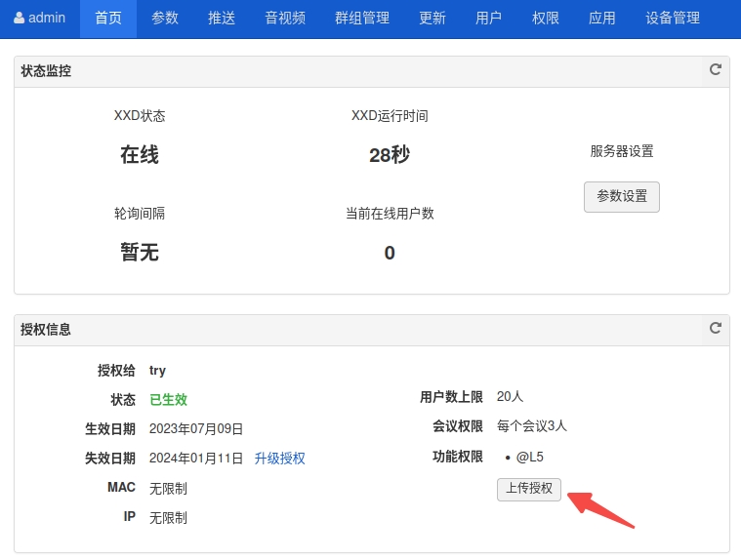Click the 用户数上限 label
The image size is (741, 560).
[451, 397]
